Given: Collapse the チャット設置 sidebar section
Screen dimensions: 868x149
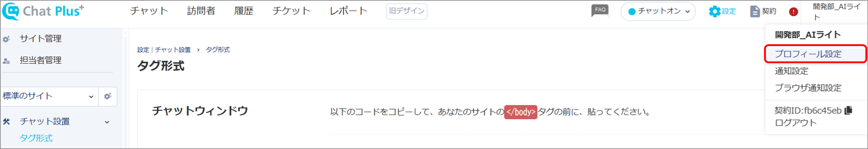Looking at the screenshot, I should point(107,122).
